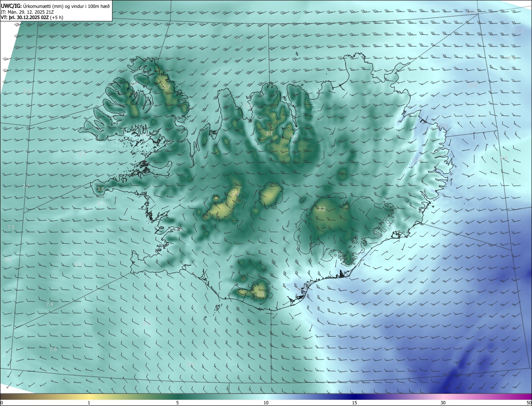Viewport: 532px width, 406px height.
Task: Click the 1 tick on the colour scale
Action: pos(89,403)
